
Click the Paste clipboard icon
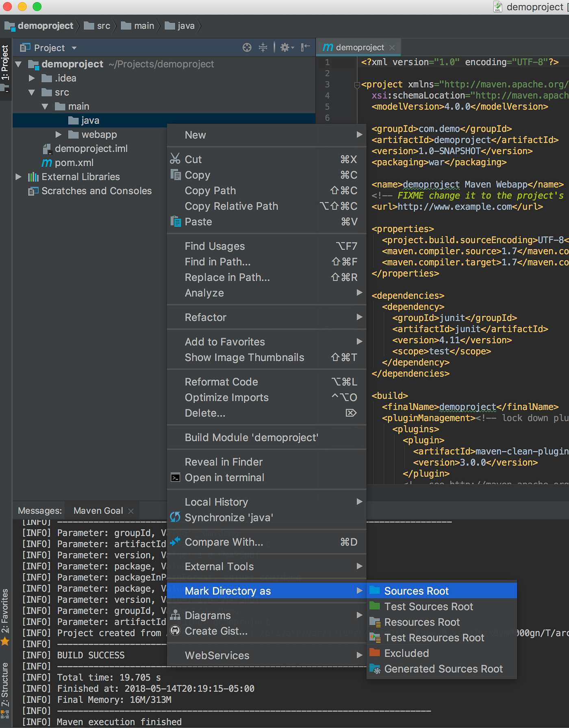(176, 221)
